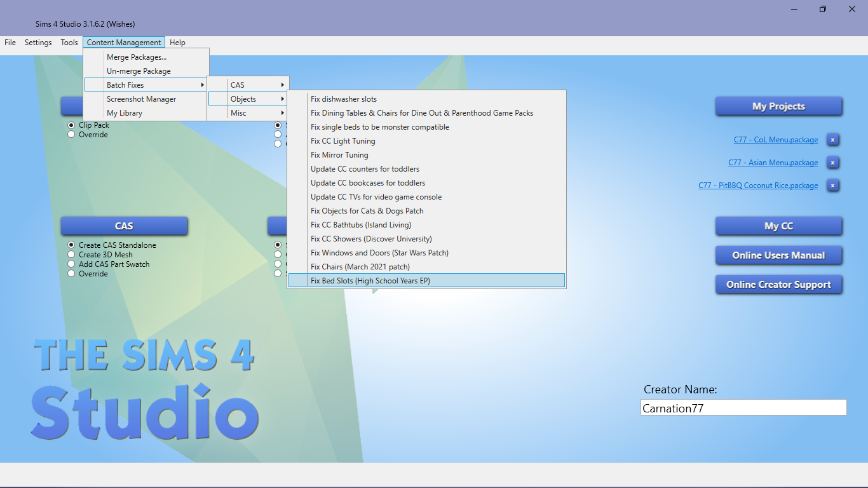Click the blue CAS button

(x=124, y=226)
